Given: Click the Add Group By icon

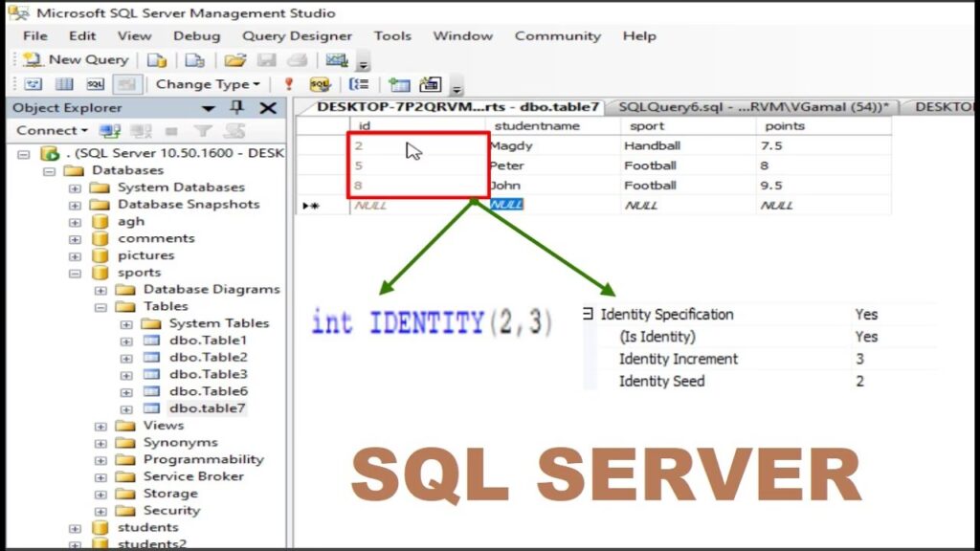Looking at the screenshot, I should pos(361,84).
